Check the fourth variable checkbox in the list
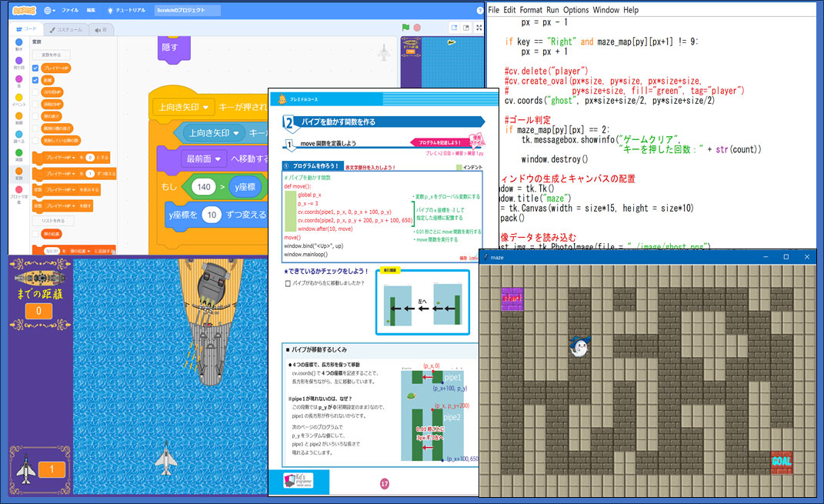 pos(35,105)
